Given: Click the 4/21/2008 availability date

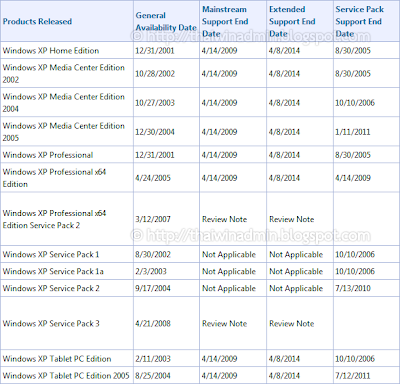Looking at the screenshot, I should click(153, 323).
